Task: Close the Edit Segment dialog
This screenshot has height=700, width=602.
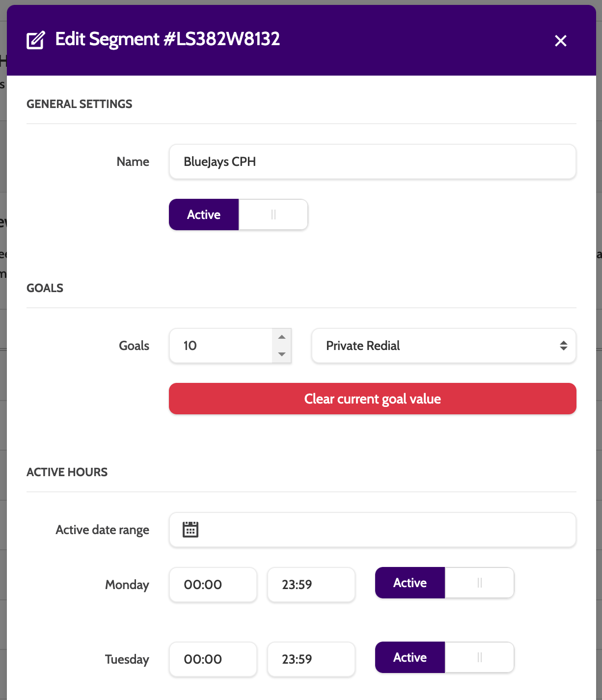Action: point(560,41)
